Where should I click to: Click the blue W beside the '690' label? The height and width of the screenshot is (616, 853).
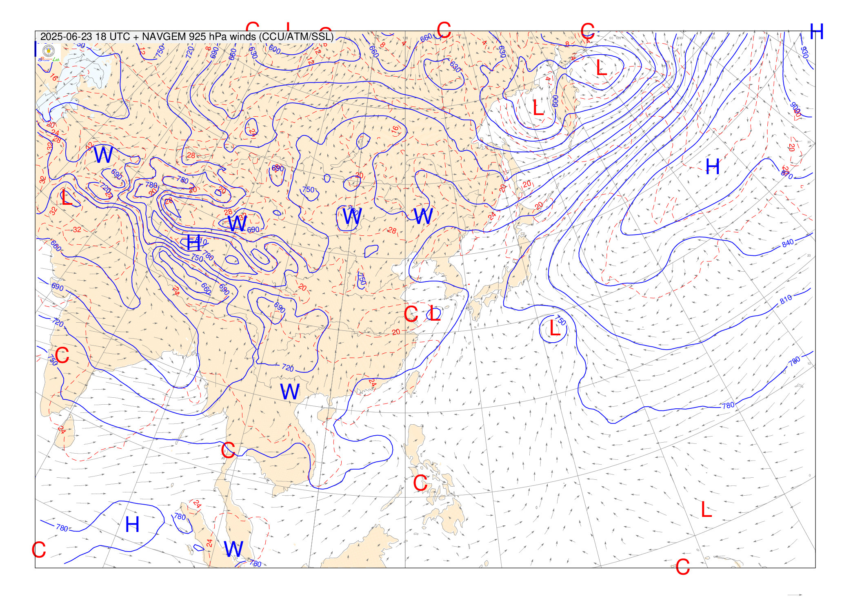pyautogui.click(x=237, y=224)
